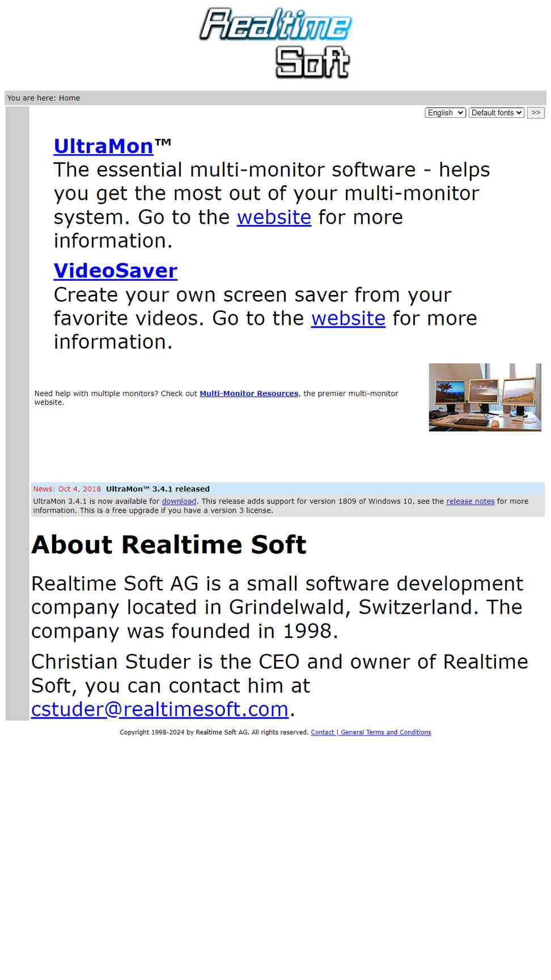Visit the Multi-Monitor Resources link
Image resolution: width=551 pixels, height=980 pixels.
(x=249, y=394)
